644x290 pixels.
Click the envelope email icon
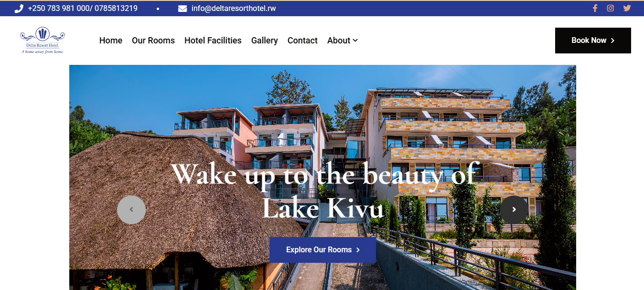(182, 9)
